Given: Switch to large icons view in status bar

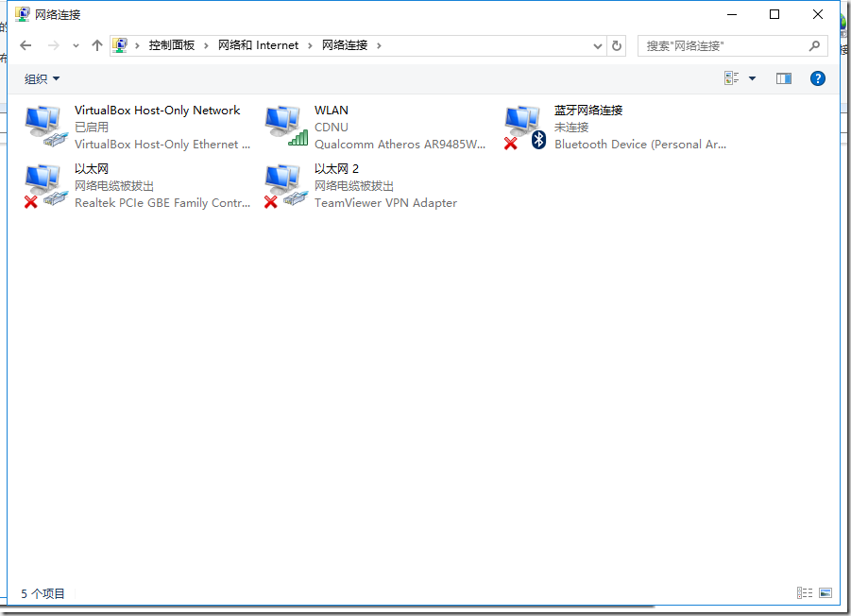Looking at the screenshot, I should [825, 592].
